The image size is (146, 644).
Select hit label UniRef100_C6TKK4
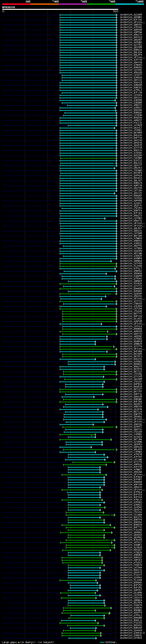131,95
